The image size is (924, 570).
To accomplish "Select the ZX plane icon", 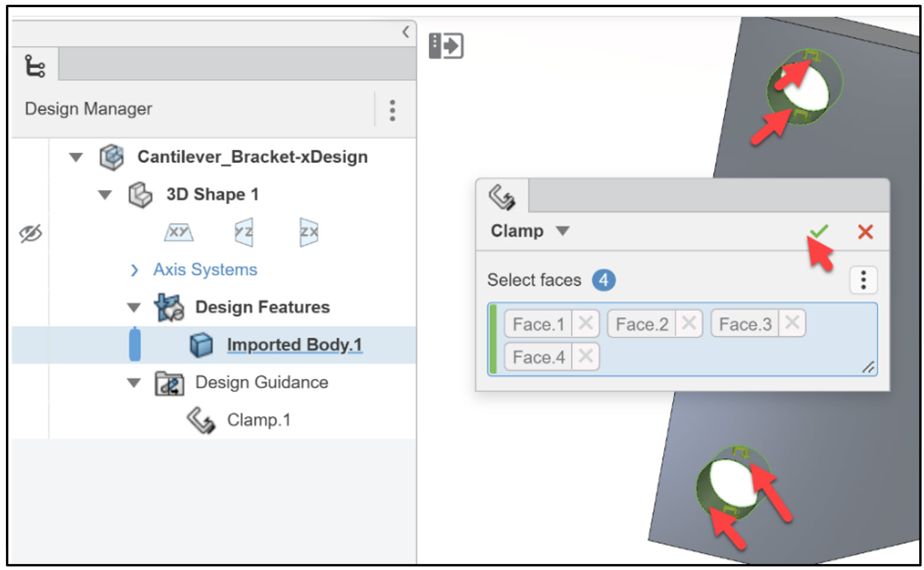I will pyautogui.click(x=307, y=232).
